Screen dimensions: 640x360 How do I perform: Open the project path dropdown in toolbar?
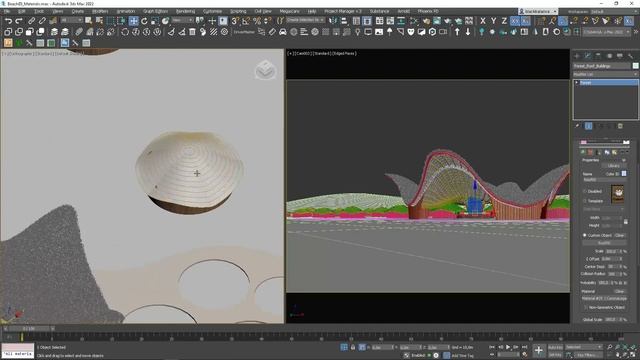(607, 32)
